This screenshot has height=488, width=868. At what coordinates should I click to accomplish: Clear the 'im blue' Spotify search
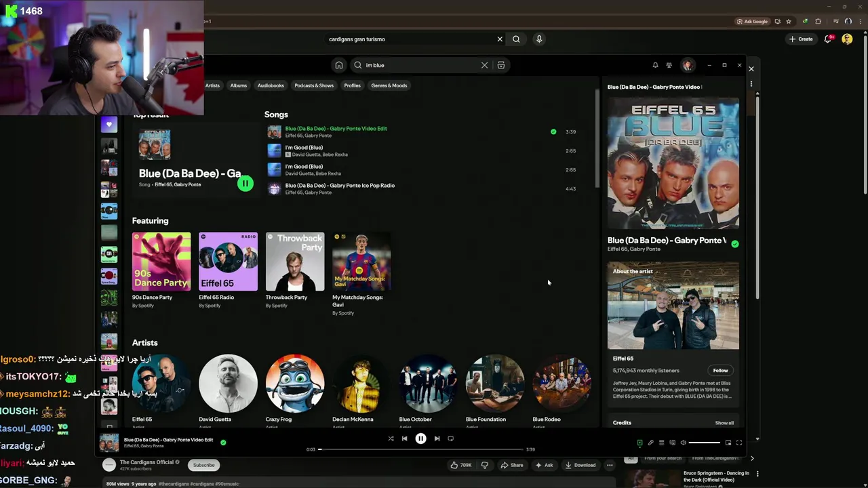pyautogui.click(x=484, y=65)
